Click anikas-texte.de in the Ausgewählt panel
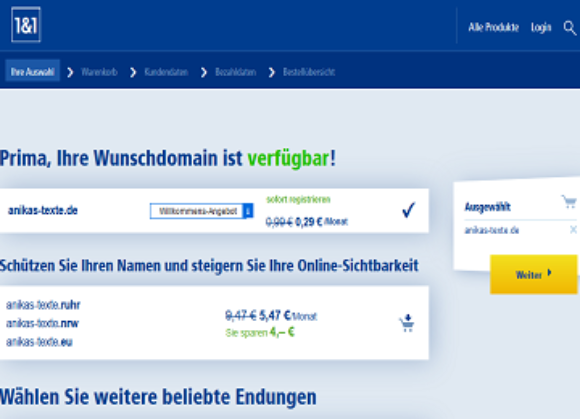The width and height of the screenshot is (580, 419). (x=492, y=230)
